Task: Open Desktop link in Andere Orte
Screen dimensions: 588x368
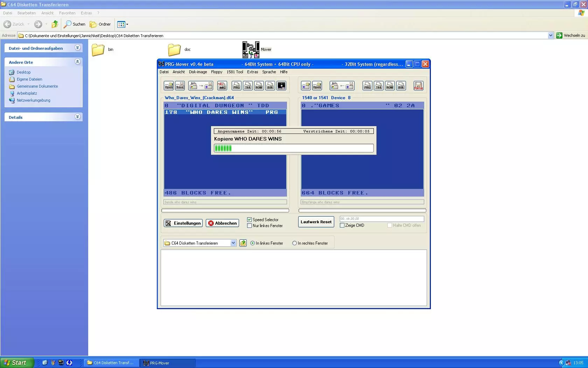Action: pyautogui.click(x=23, y=72)
